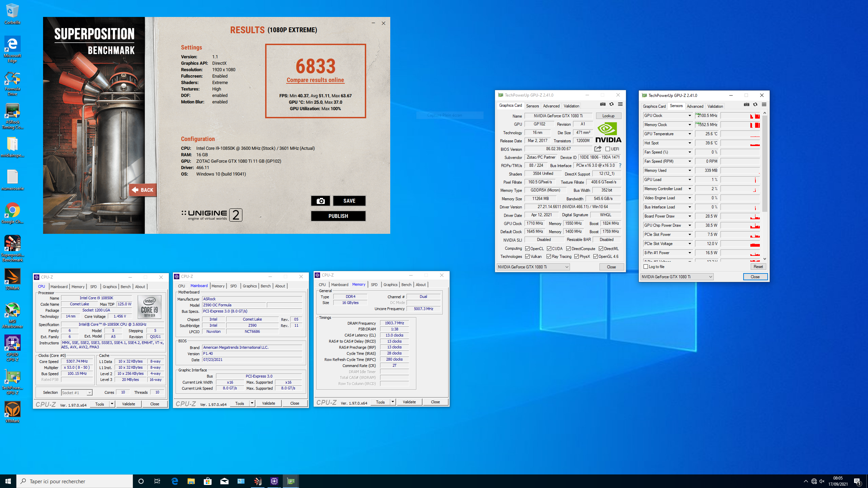Click the BACK button in Superposition
Viewport: 868px width, 488px height.
[x=143, y=190]
